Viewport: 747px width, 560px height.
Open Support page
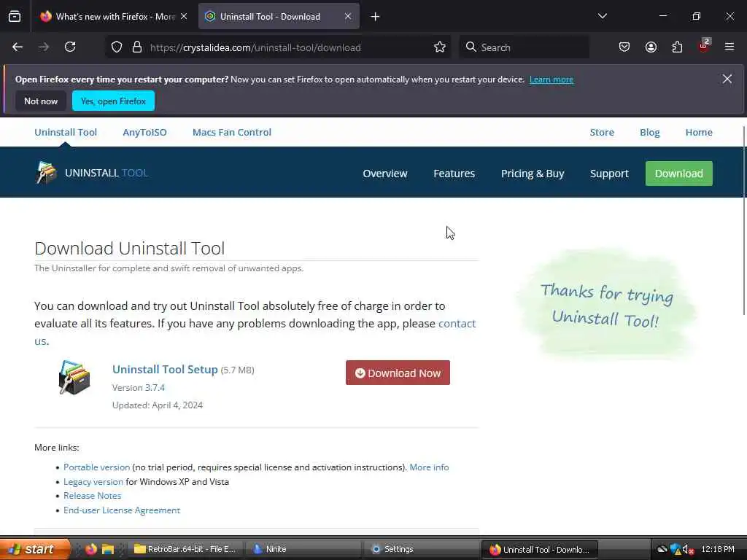click(x=609, y=174)
